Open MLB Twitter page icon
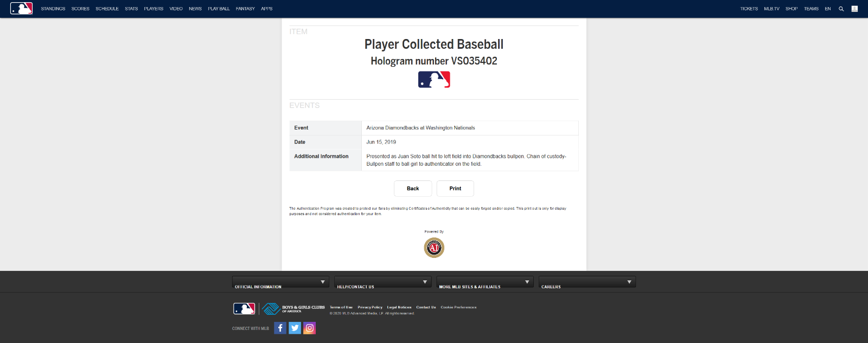 pos(295,328)
